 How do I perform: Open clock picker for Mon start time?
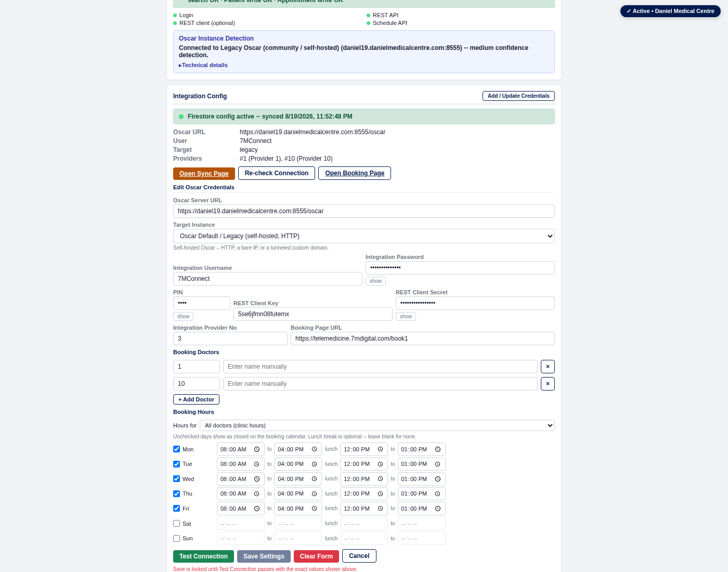pyautogui.click(x=257, y=449)
